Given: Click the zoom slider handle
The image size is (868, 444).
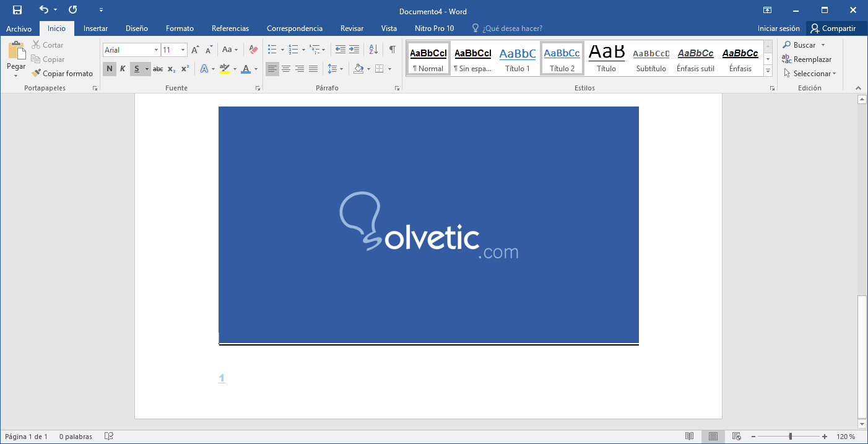Looking at the screenshot, I should point(790,437).
